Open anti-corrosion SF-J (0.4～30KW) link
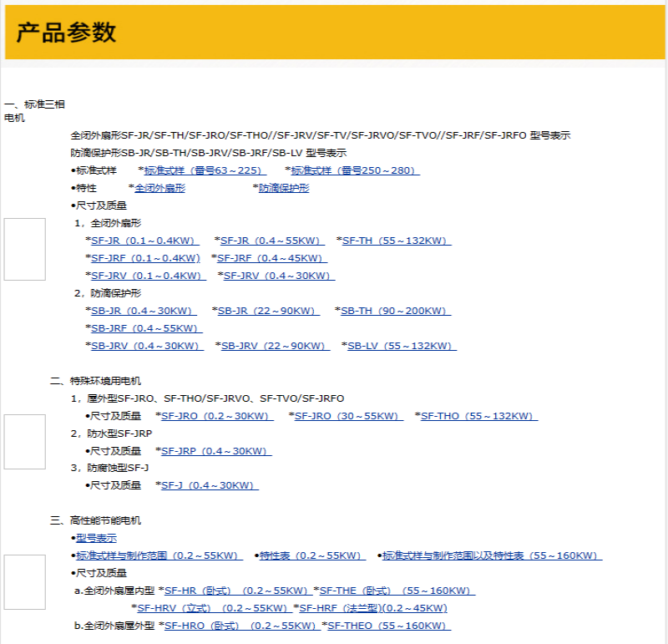Screen dimensions: 668x644 210,485
